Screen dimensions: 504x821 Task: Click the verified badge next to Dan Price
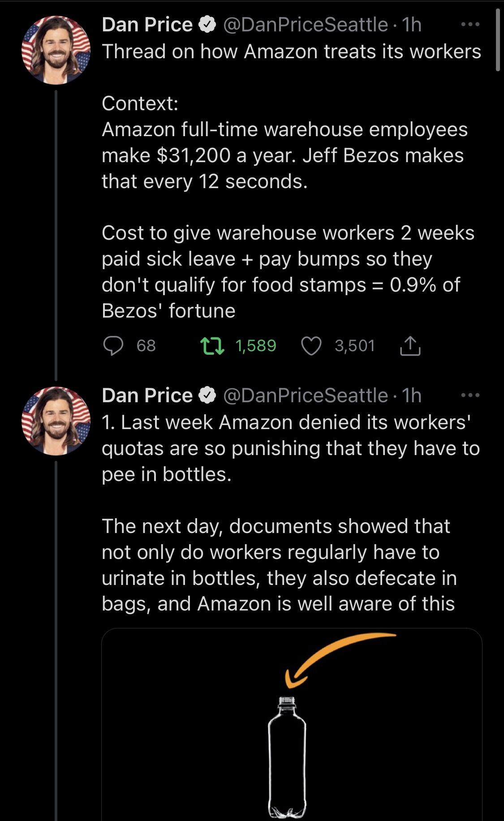[207, 25]
